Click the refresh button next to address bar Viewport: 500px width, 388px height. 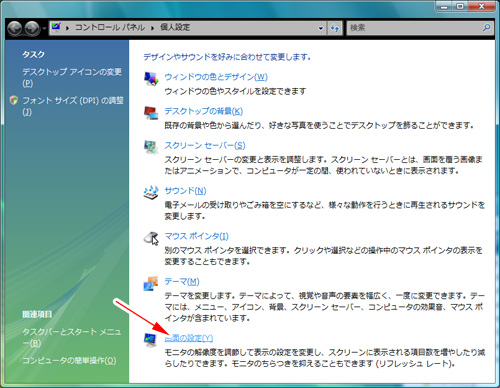click(x=335, y=28)
